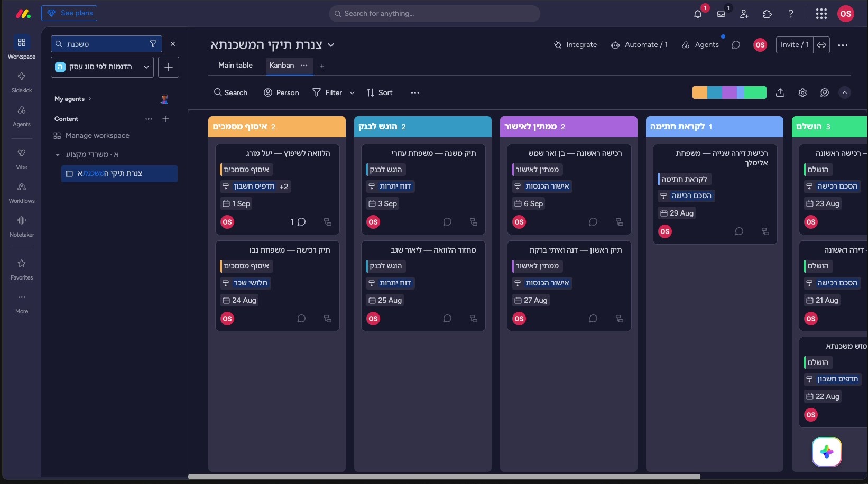The image size is (868, 484).
Task: Clear the sidebar search with X
Action: coord(173,44)
